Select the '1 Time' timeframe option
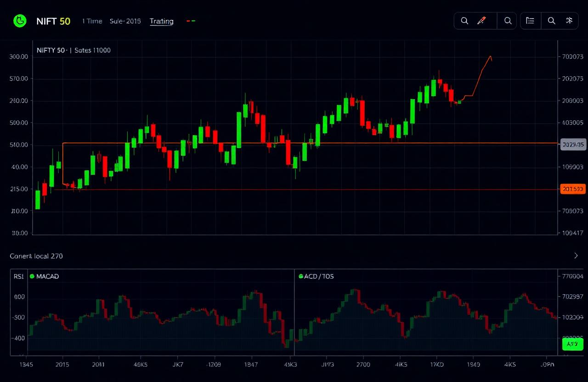588x382 pixels. [x=92, y=21]
